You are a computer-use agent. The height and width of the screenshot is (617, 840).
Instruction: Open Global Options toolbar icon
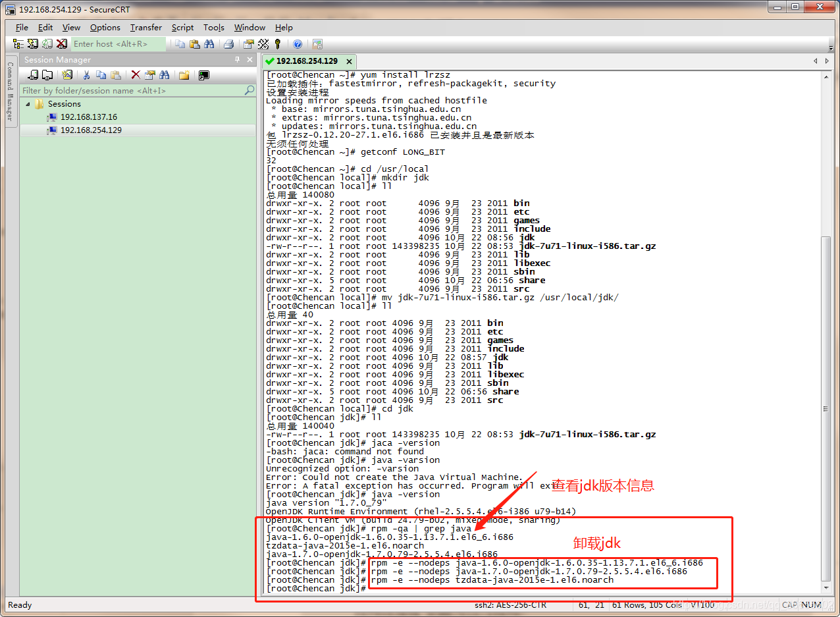click(x=263, y=44)
